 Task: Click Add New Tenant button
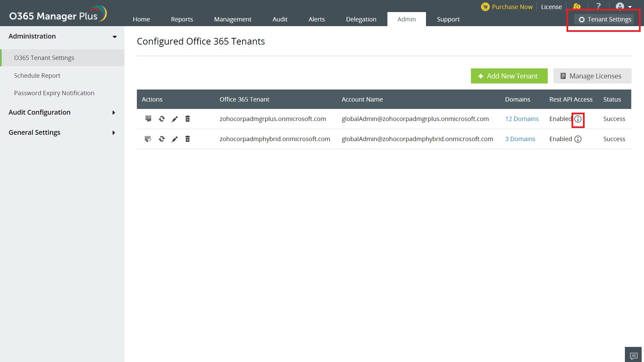point(509,76)
